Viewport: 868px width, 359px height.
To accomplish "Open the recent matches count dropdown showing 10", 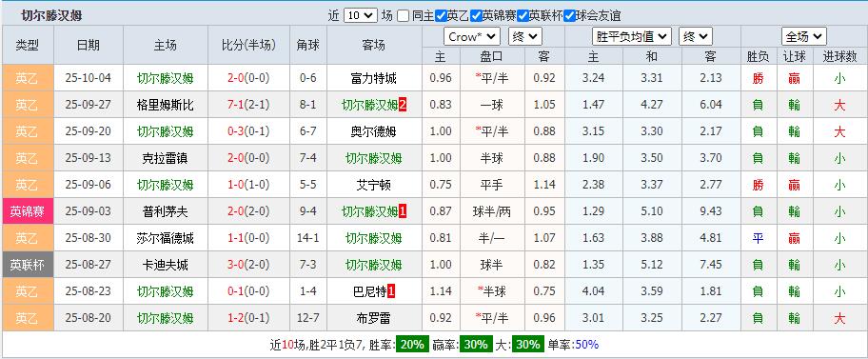I will (361, 15).
